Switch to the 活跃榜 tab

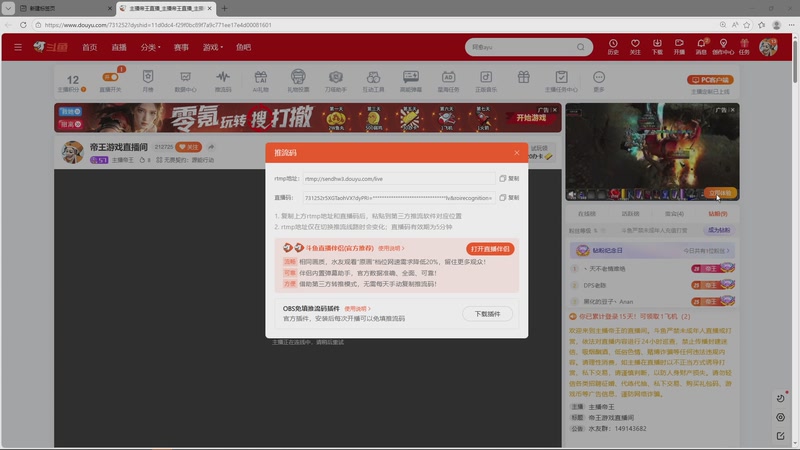(x=631, y=214)
